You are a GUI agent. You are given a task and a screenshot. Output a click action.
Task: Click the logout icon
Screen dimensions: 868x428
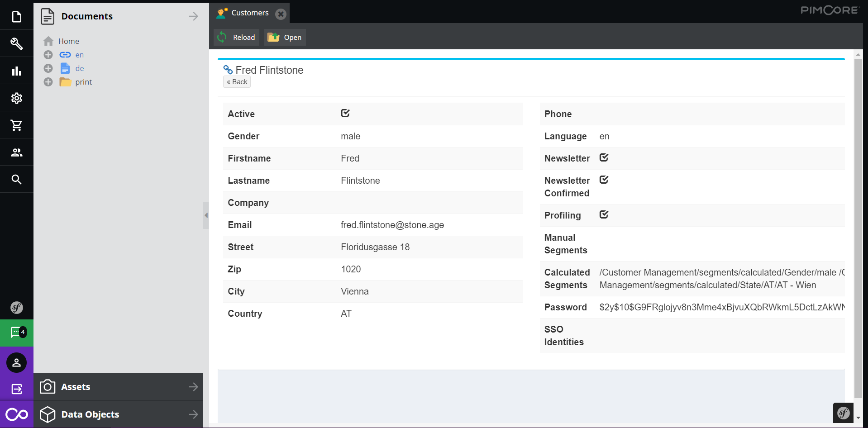click(17, 389)
